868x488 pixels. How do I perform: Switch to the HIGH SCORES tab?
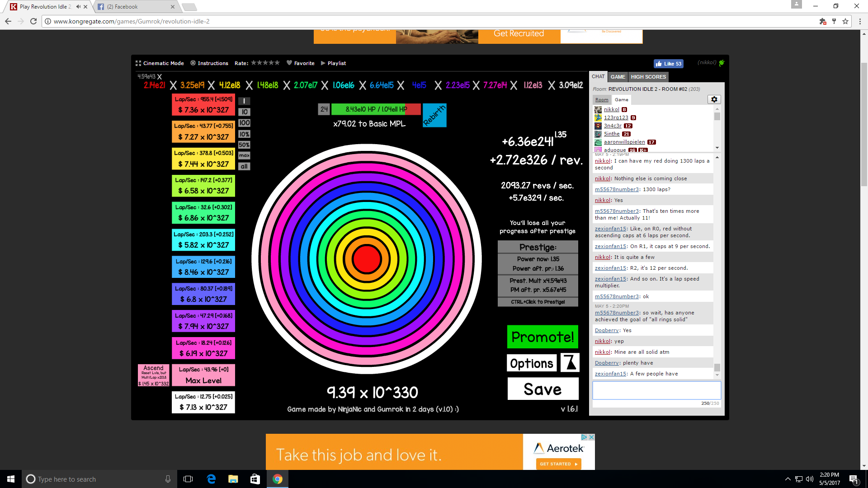[648, 77]
